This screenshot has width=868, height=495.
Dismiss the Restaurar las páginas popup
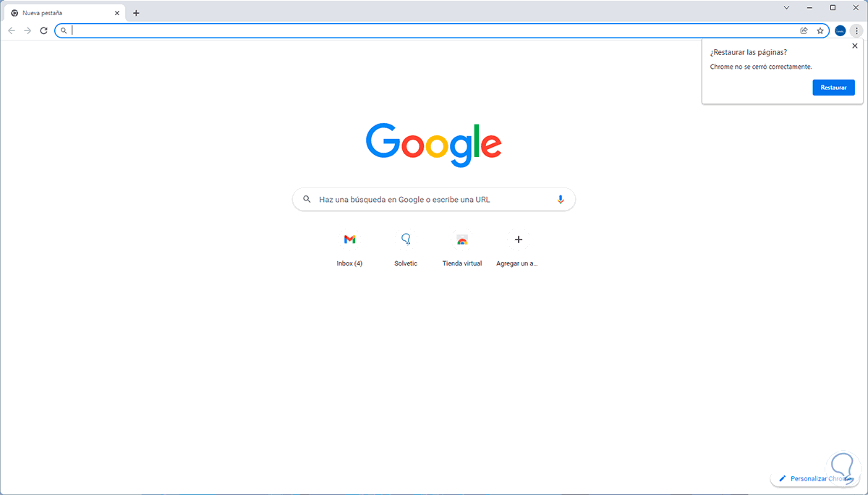pyautogui.click(x=855, y=46)
